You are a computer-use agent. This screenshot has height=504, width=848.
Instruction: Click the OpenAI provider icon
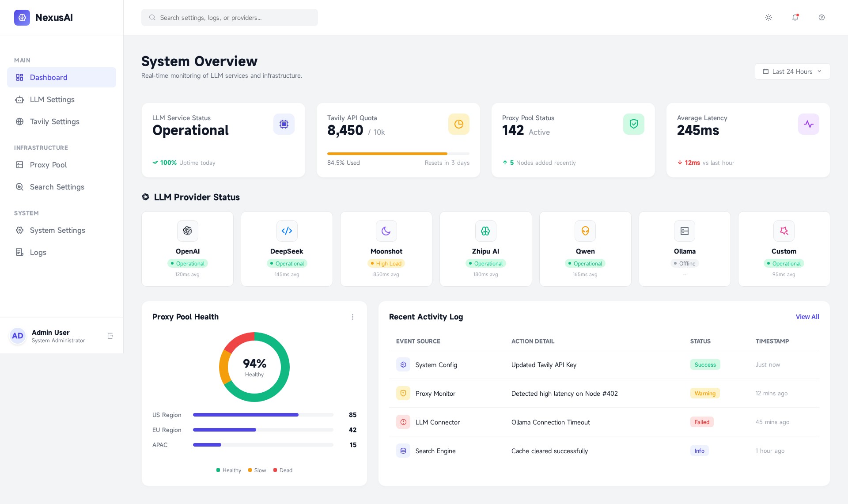(188, 231)
